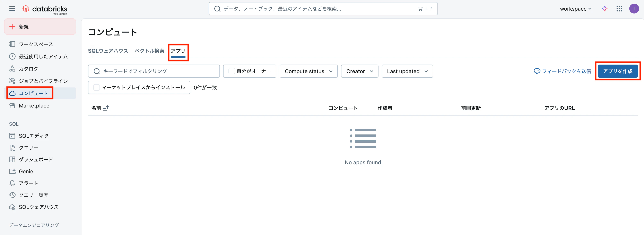Focus the global search field
644x235 pixels.
click(323, 9)
